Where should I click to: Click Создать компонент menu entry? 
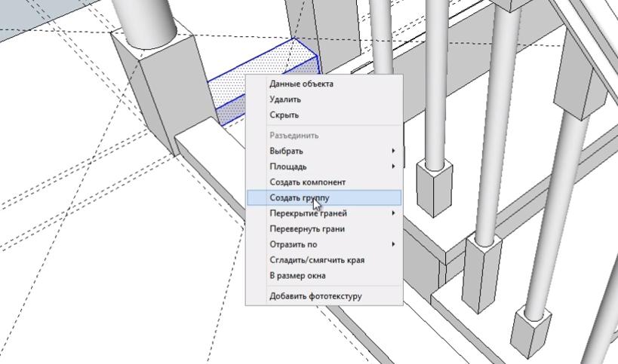point(324,182)
